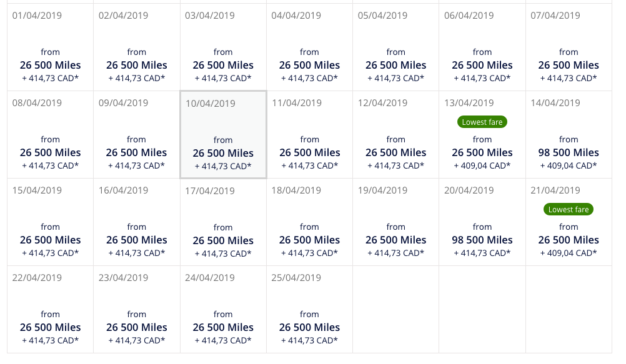
Task: Click the 11/04/2019 fare cell
Action: tap(309, 134)
